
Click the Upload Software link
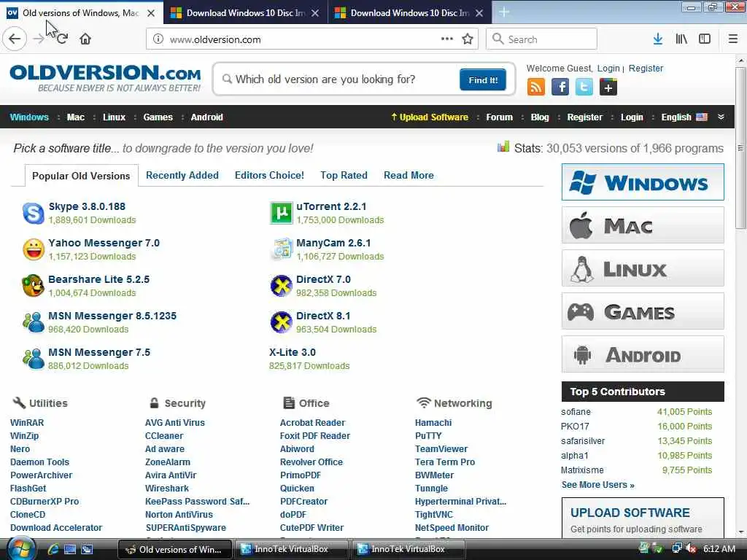pos(430,117)
